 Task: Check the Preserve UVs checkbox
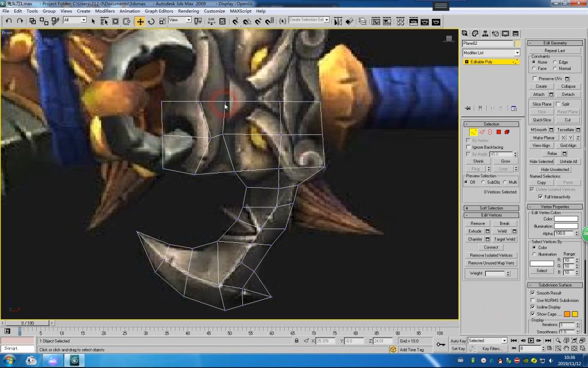[535, 78]
